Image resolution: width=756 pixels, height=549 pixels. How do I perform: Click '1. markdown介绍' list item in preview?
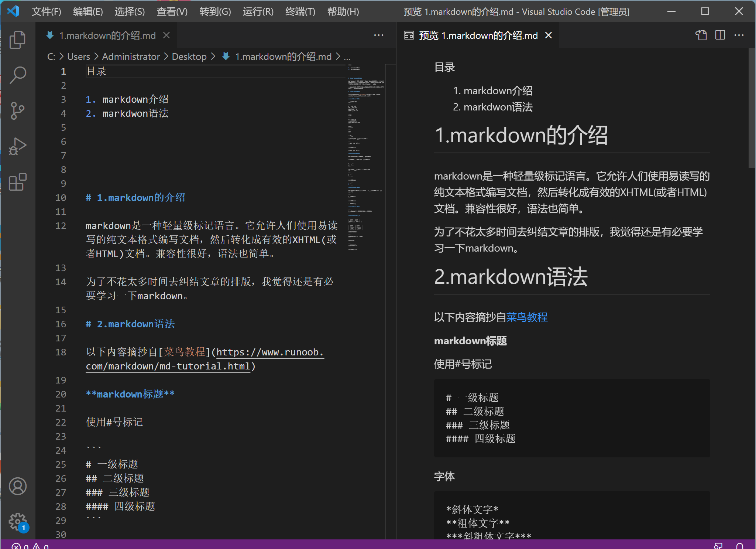[x=493, y=91]
